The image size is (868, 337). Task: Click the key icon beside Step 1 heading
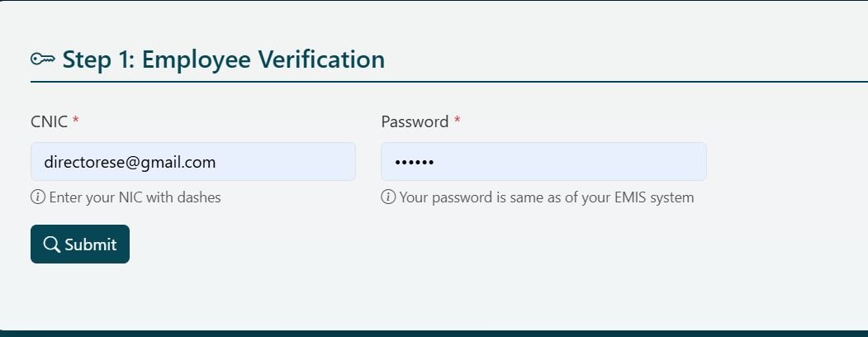(43, 59)
